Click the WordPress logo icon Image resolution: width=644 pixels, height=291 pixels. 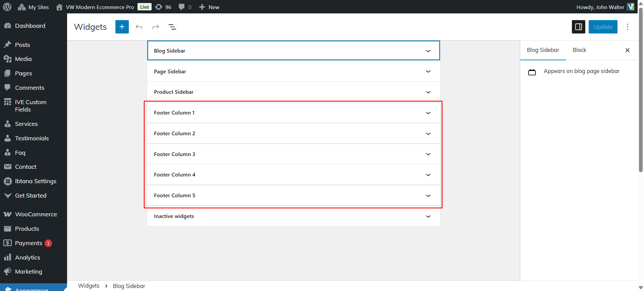(7, 7)
